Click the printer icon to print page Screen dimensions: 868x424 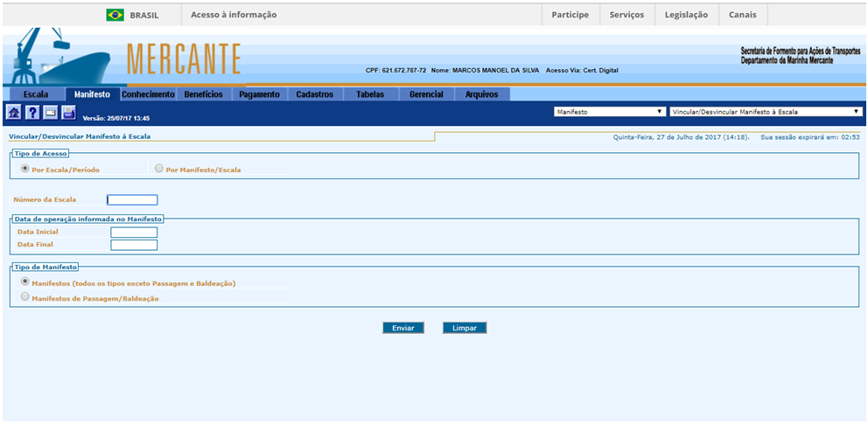coord(68,112)
